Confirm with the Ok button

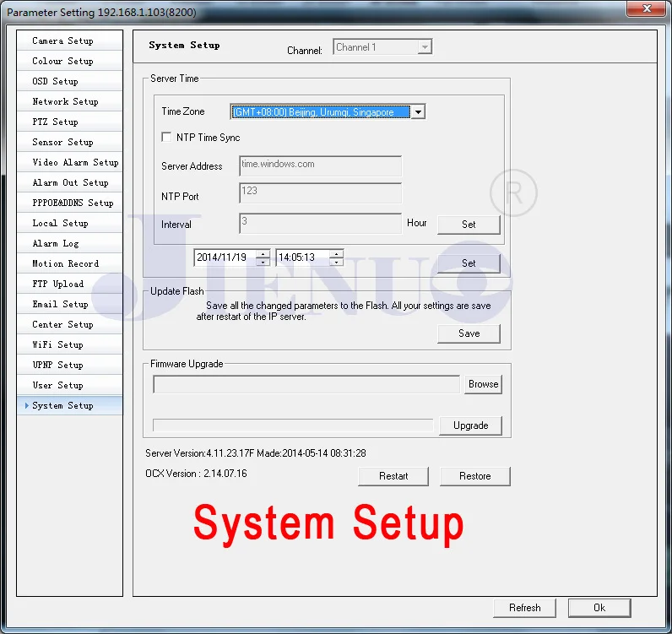(599, 608)
